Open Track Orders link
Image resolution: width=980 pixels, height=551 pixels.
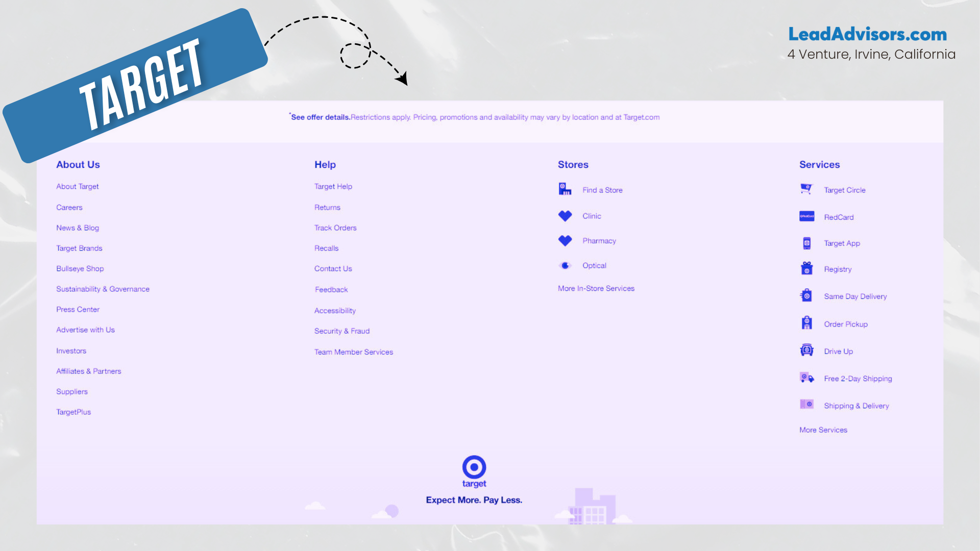pos(335,228)
